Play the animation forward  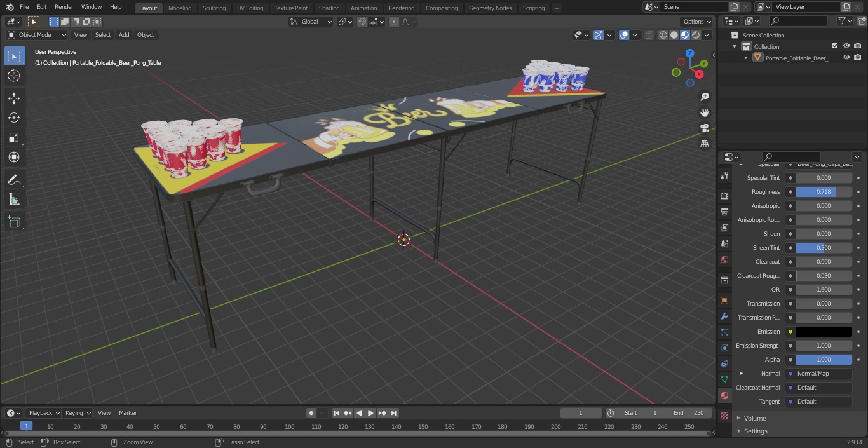(x=371, y=413)
